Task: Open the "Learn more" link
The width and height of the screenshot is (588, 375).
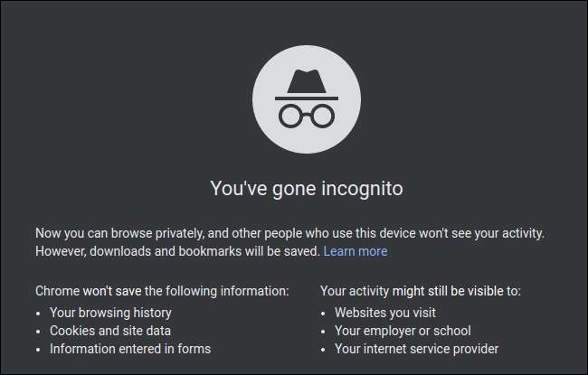Action: (356, 251)
